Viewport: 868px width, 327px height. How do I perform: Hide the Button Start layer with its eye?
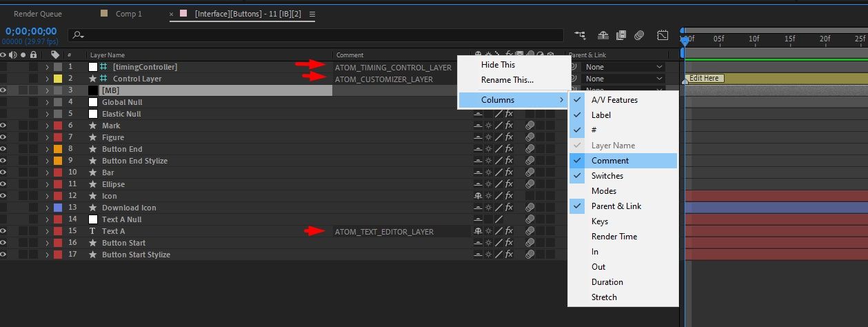pyautogui.click(x=3, y=243)
